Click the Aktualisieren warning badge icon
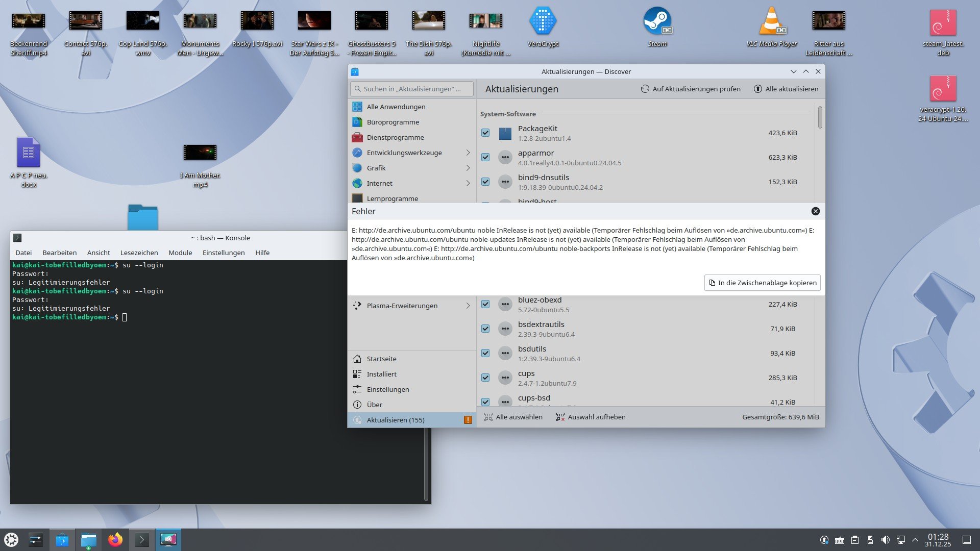980x551 pixels. click(x=468, y=420)
